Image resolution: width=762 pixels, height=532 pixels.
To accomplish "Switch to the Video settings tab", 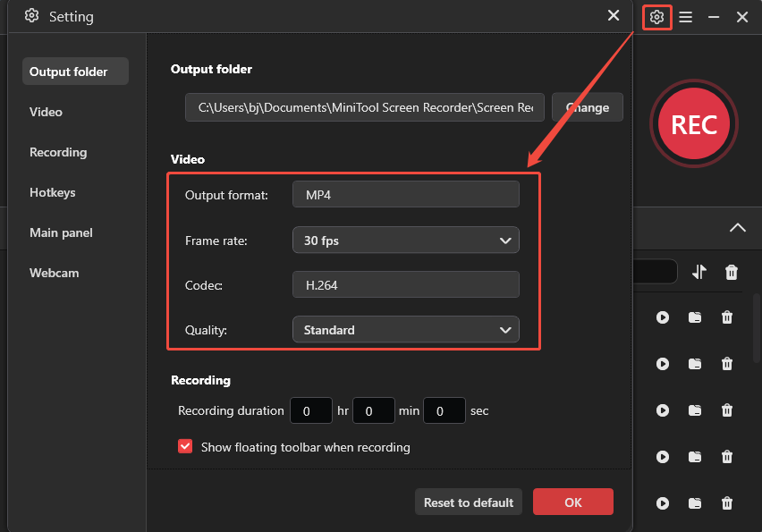I will pos(46,112).
